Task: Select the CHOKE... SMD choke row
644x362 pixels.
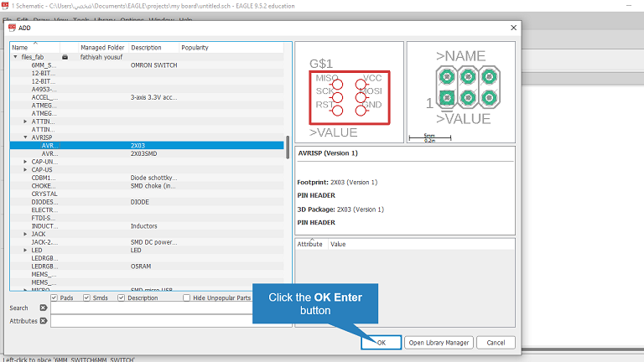Action: point(147,185)
